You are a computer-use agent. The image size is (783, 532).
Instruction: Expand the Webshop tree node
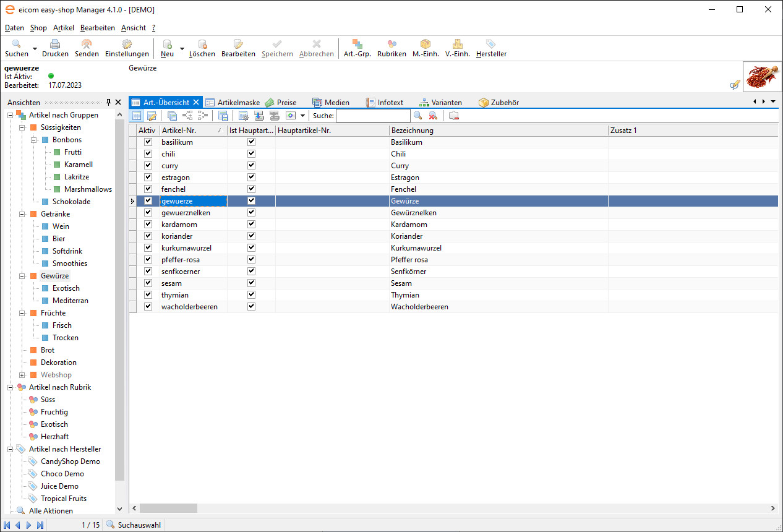tap(22, 375)
